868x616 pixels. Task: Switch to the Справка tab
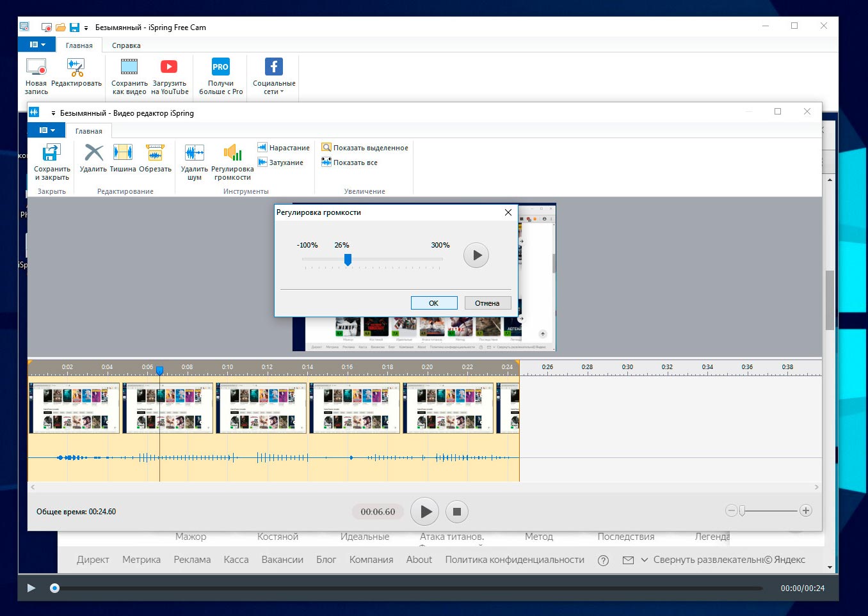click(x=126, y=45)
